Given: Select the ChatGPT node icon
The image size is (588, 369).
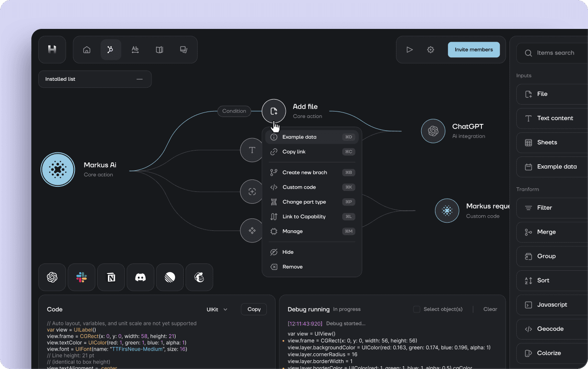Looking at the screenshot, I should [x=433, y=131].
